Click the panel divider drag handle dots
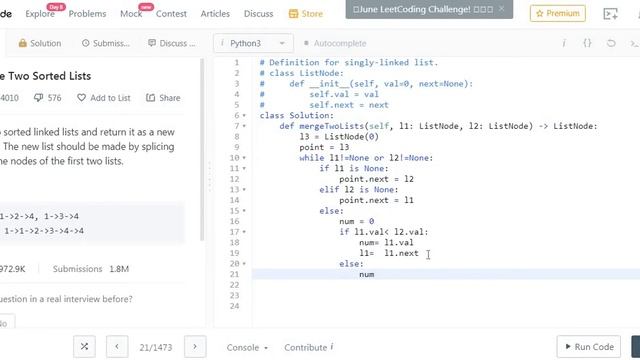This screenshot has width=640, height=360. 210,177
